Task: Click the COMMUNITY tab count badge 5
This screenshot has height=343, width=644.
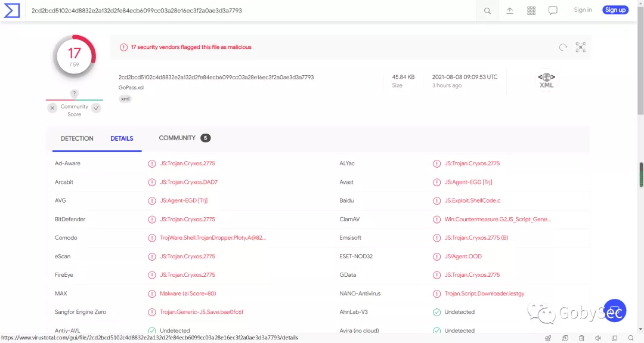Action: click(205, 138)
